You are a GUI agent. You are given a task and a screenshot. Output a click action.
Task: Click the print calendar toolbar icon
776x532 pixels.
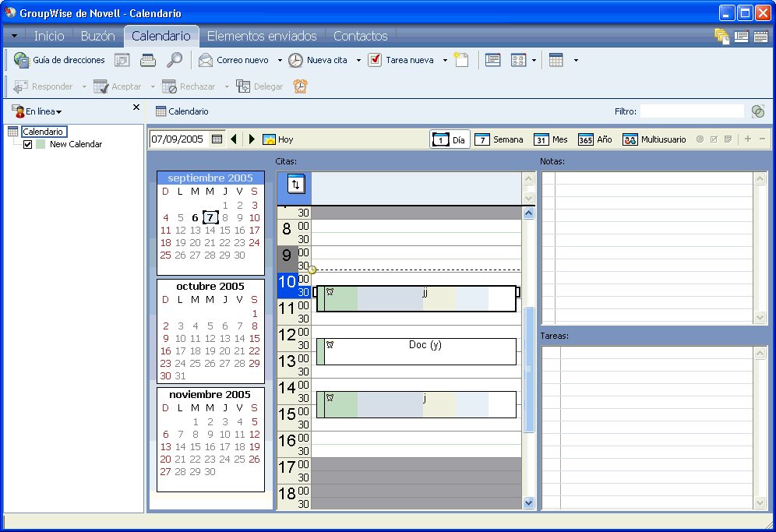point(147,60)
